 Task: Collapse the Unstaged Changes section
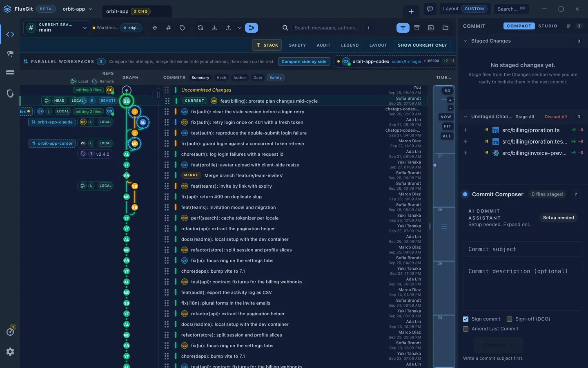[465, 117]
